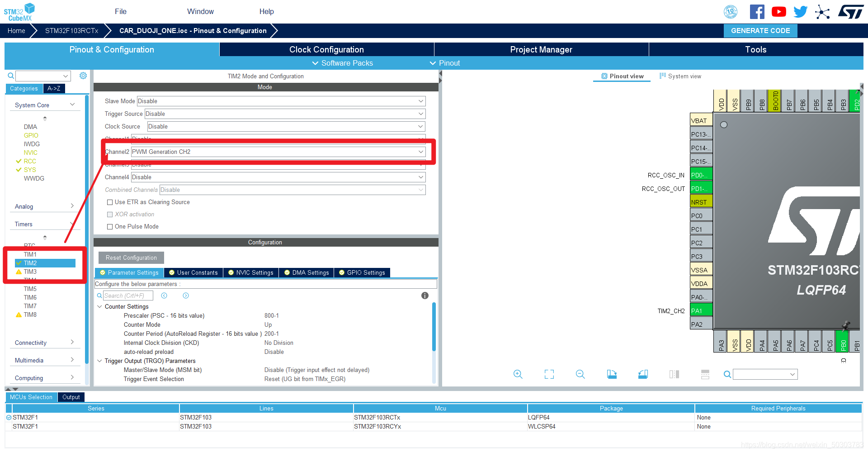Open the ST logo in the header
868x453 pixels.
(850, 12)
